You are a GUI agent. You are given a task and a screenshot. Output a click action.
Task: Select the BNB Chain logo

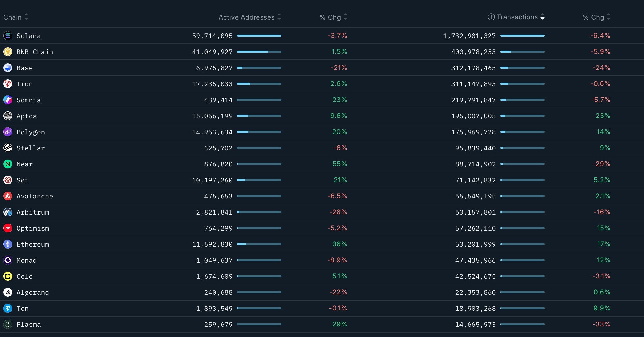(x=8, y=52)
